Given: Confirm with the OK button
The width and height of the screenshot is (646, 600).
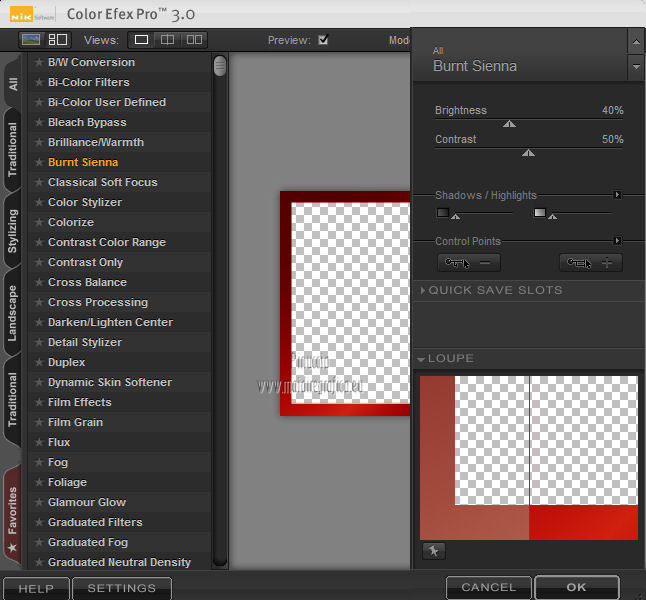Looking at the screenshot, I should pos(576,587).
